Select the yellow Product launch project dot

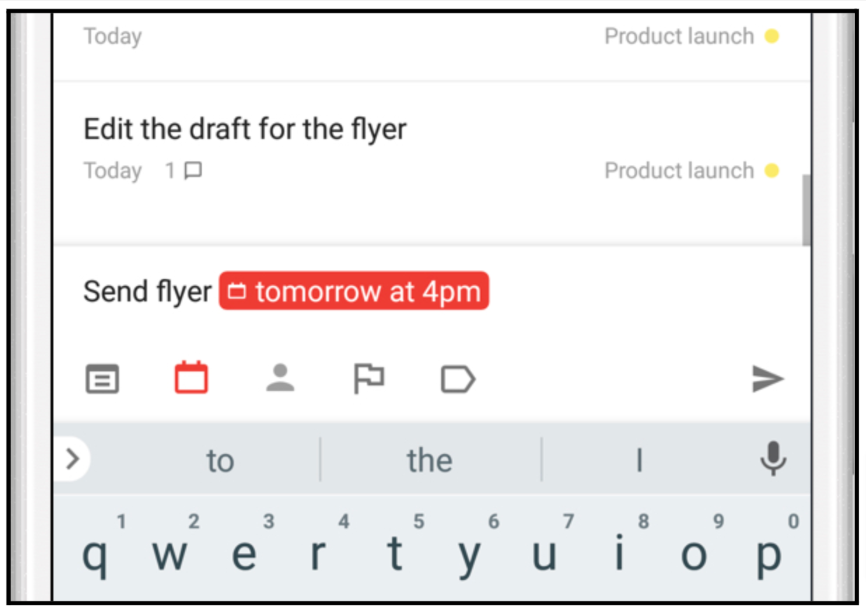pyautogui.click(x=773, y=170)
